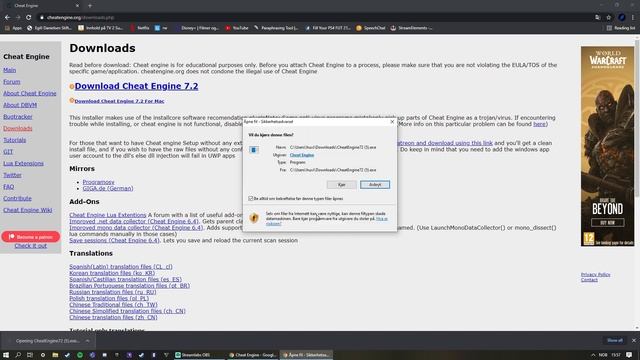This screenshot has width=640, height=360.
Task: Click the Avbryt (Cancel) button in the security dialog
Action: coord(375,185)
